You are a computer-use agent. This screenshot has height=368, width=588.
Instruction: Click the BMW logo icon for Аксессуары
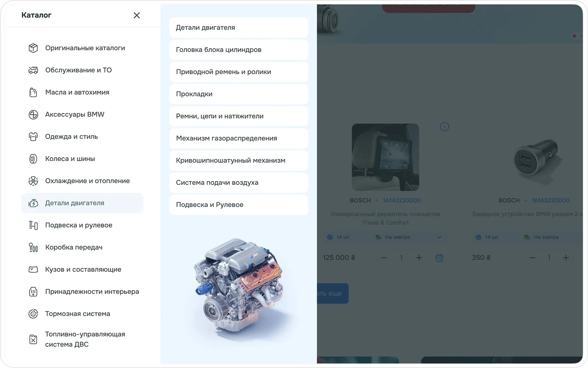point(33,115)
